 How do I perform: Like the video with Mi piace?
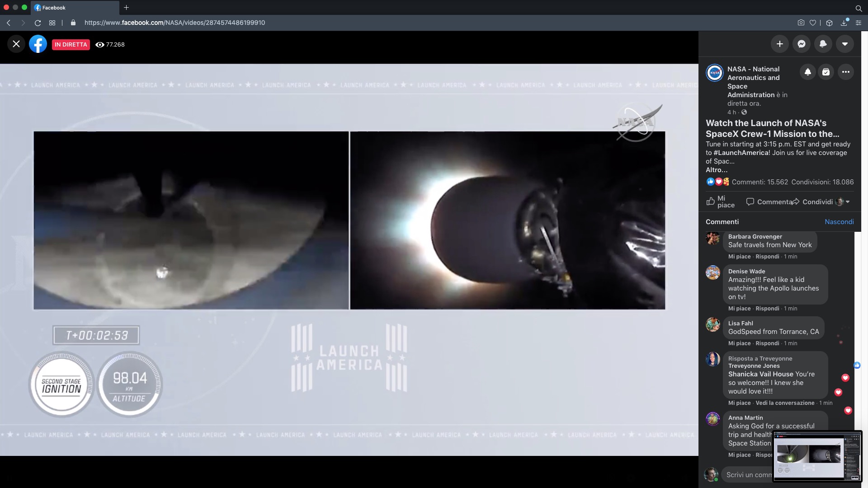[x=721, y=202]
